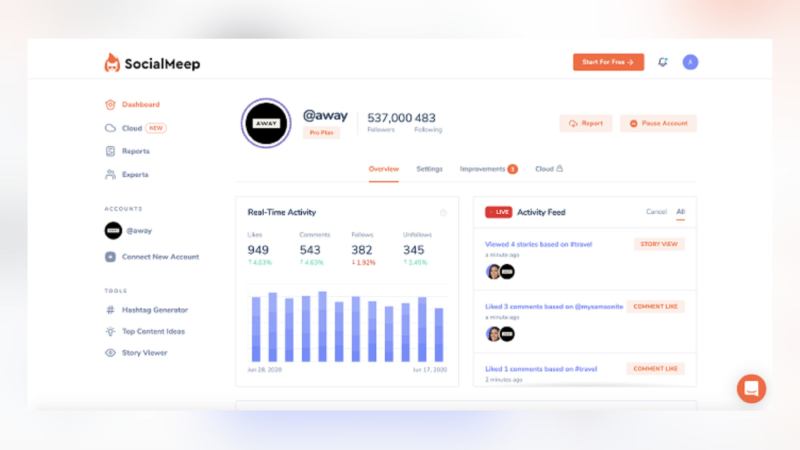
Task: Click the SocialMeep logo icon
Action: tap(112, 63)
